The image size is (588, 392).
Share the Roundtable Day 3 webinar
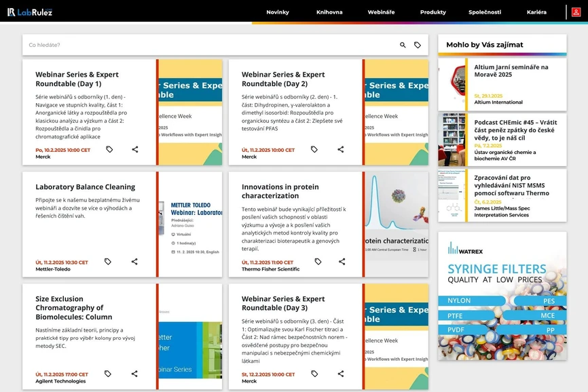click(x=340, y=374)
